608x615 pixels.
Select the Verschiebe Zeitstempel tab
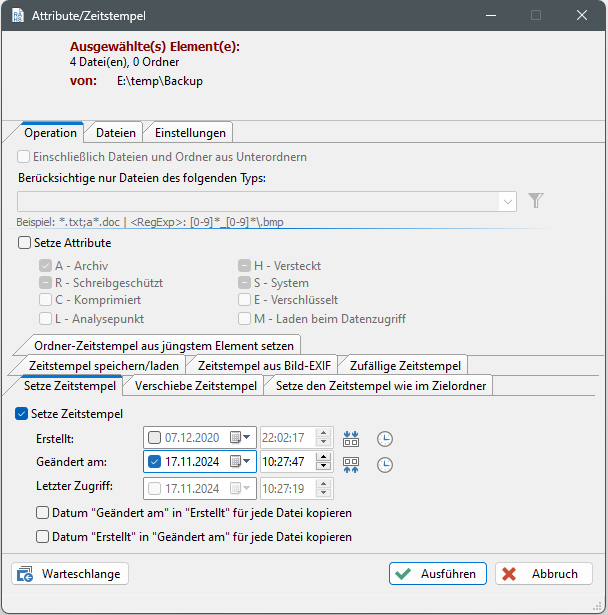(x=196, y=386)
